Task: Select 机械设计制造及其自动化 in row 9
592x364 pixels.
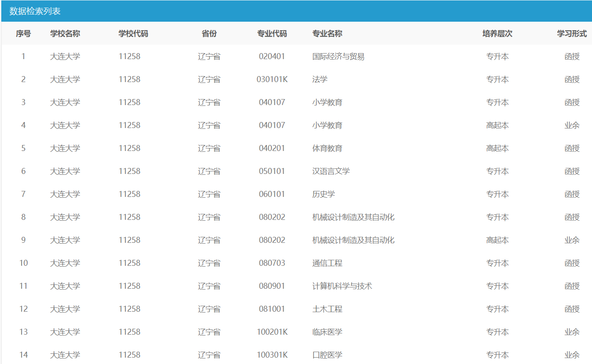Action: tap(353, 240)
